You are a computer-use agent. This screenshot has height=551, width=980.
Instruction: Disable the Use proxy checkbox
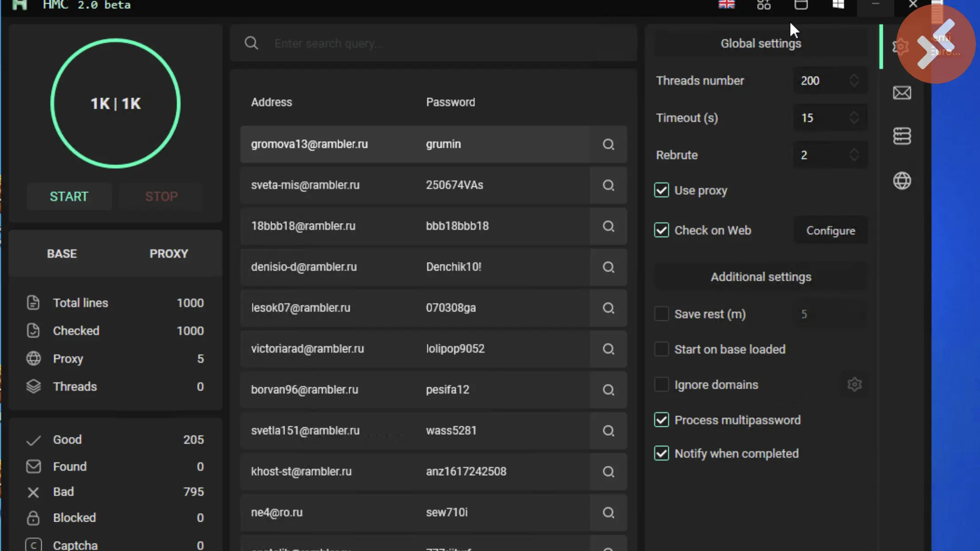click(x=661, y=190)
